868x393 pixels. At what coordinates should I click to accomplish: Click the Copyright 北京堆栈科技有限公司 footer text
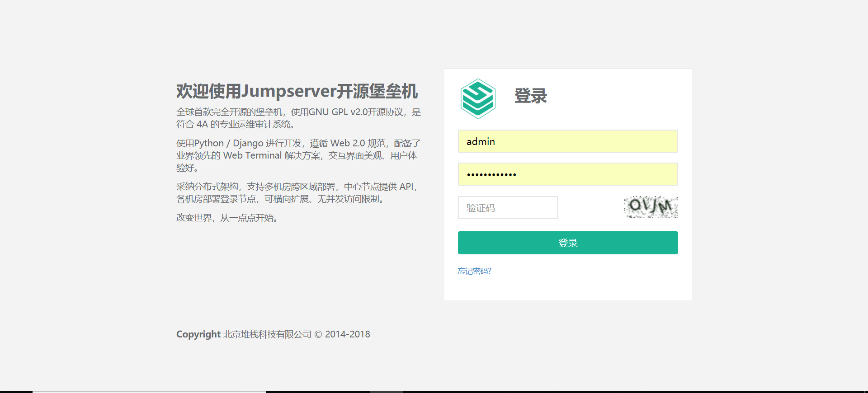pos(273,334)
